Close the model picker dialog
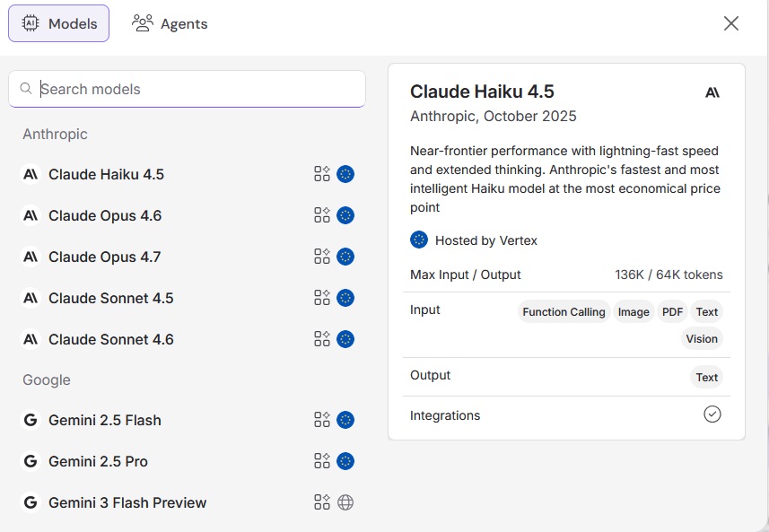Screen dimensions: 769x532 click(730, 23)
